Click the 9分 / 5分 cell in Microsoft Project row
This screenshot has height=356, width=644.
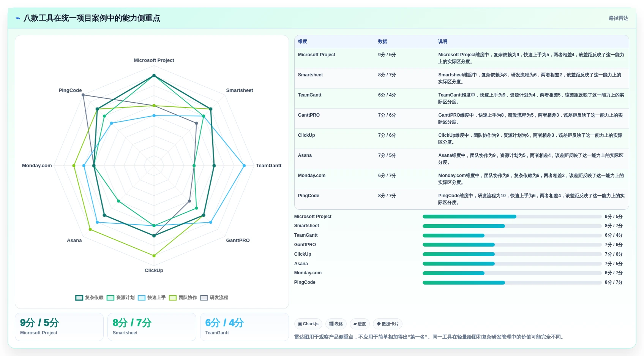pyautogui.click(x=387, y=55)
